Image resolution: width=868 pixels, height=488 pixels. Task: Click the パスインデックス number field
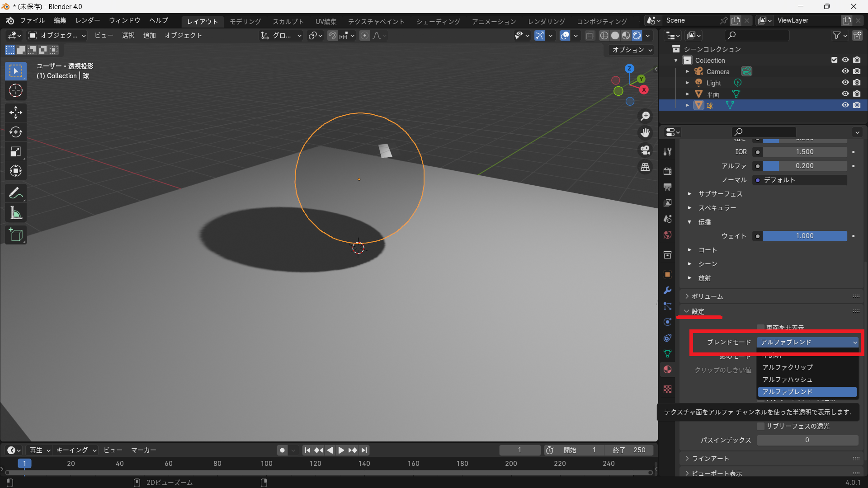click(x=807, y=440)
